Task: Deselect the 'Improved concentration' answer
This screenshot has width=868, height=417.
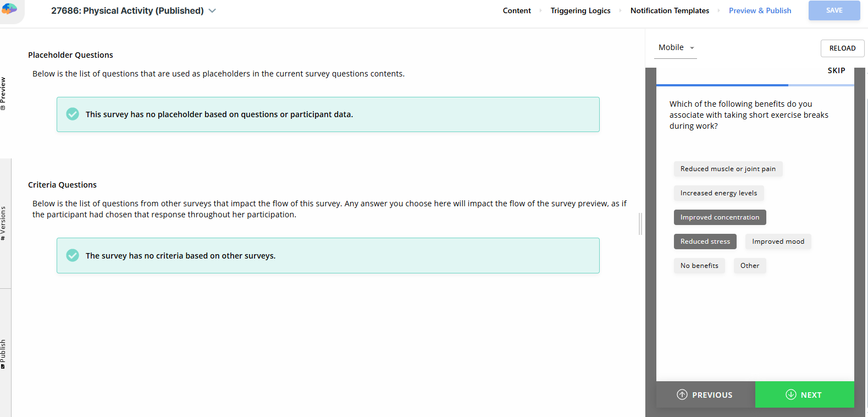Action: coord(720,217)
